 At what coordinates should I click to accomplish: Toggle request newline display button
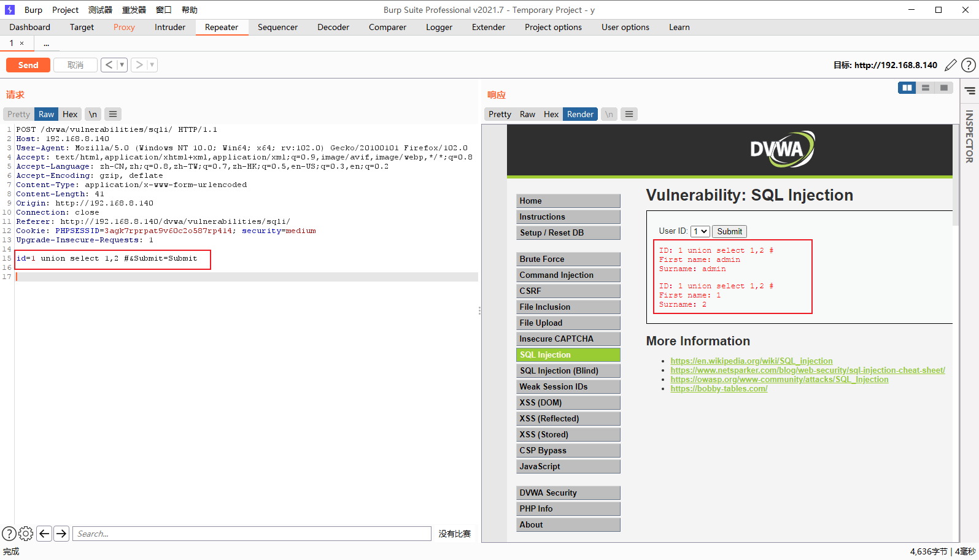point(93,114)
